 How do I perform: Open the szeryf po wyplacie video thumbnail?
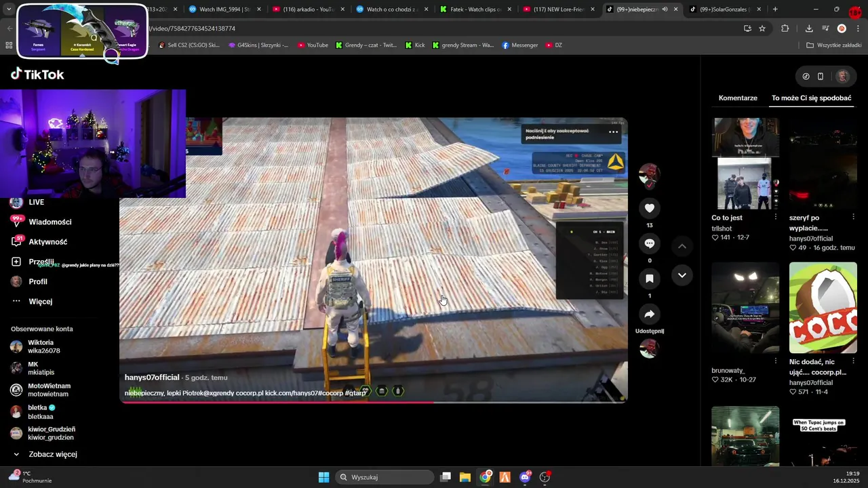(x=823, y=163)
